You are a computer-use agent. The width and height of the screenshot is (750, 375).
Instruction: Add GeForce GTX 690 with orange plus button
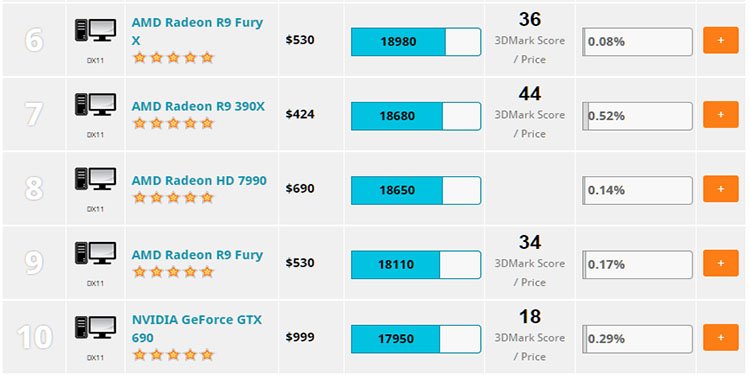pyautogui.click(x=721, y=338)
